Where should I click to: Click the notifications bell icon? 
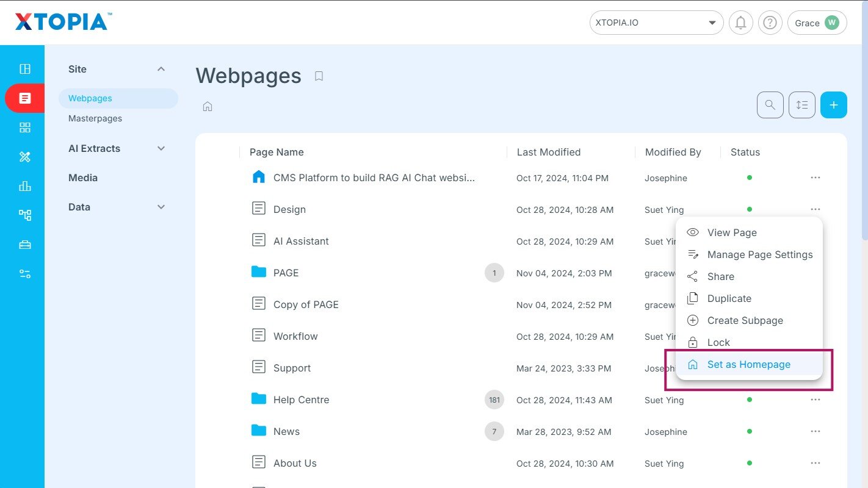[740, 23]
